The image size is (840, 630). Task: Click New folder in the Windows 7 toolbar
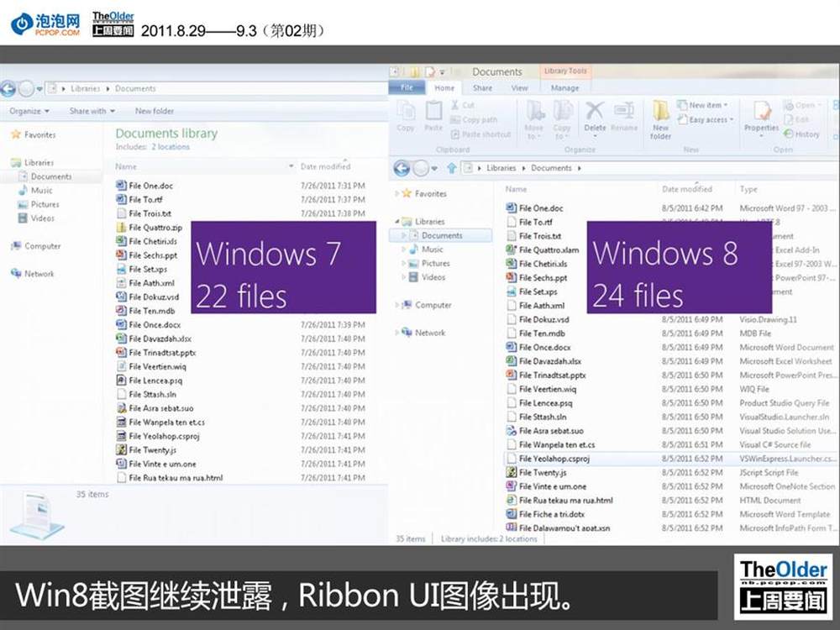(155, 111)
